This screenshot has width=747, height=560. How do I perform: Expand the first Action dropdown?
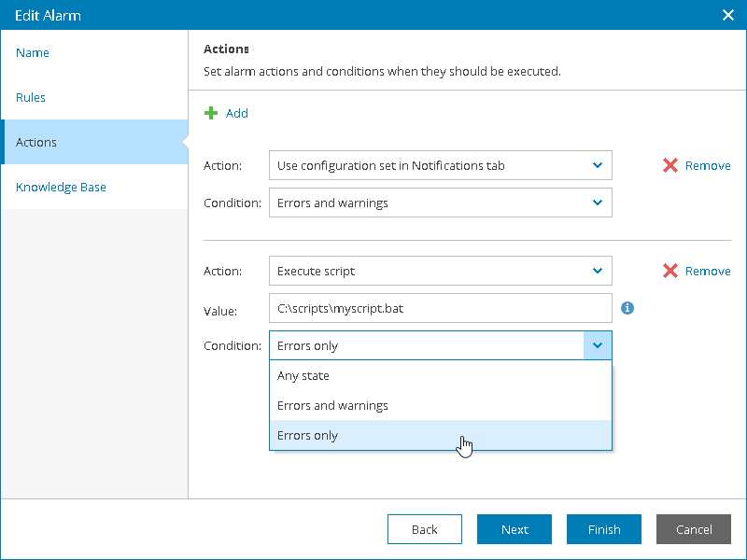click(x=598, y=166)
